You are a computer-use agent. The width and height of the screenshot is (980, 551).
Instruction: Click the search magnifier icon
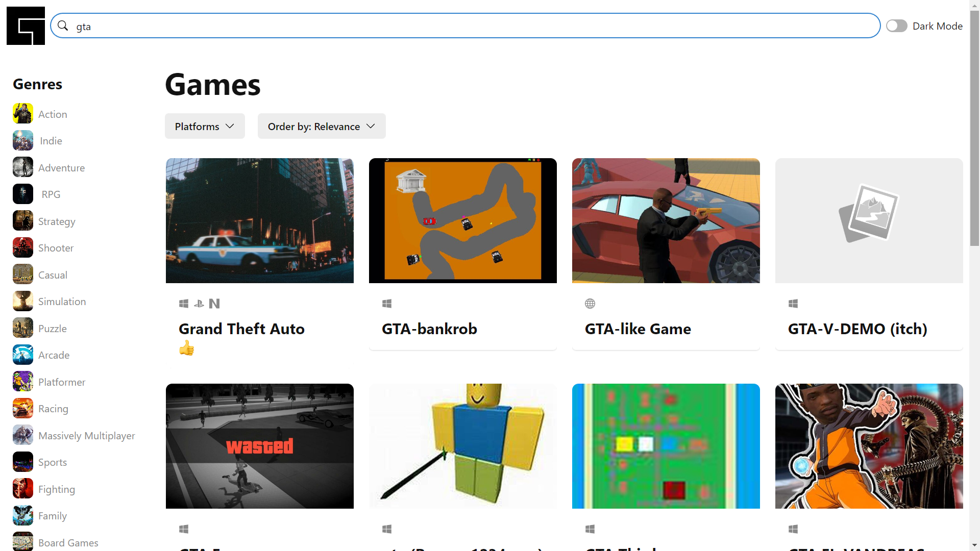tap(63, 26)
